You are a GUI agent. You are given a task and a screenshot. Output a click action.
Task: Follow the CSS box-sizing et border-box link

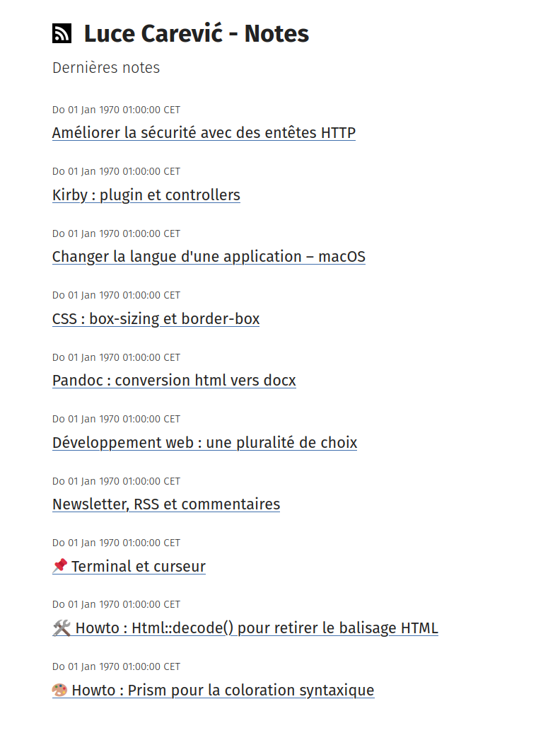[156, 319]
